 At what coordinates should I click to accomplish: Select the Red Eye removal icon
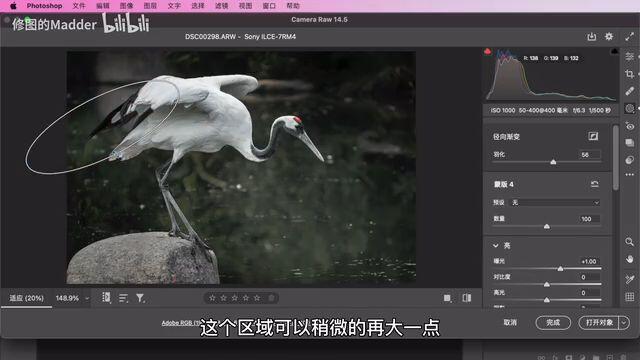629,126
